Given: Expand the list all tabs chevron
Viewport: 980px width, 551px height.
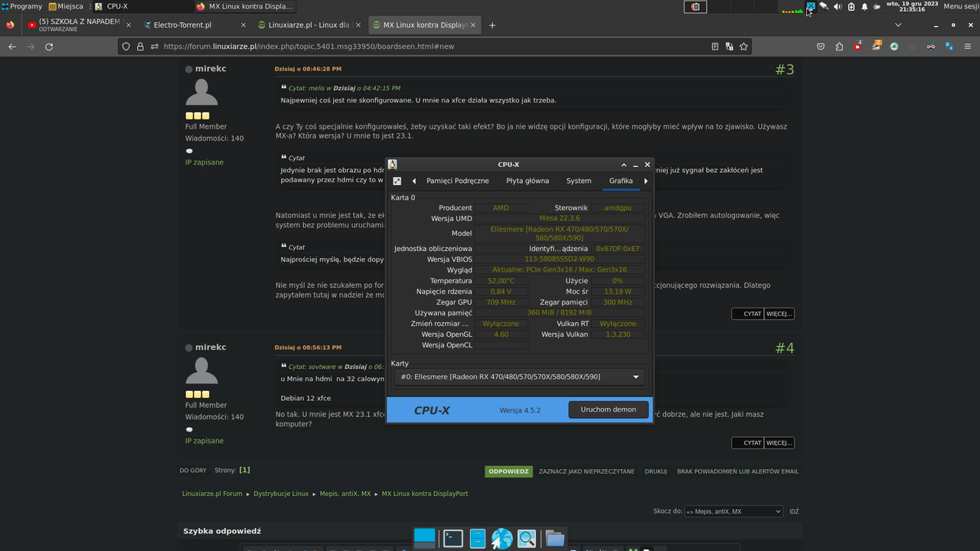Looking at the screenshot, I should [x=898, y=25].
